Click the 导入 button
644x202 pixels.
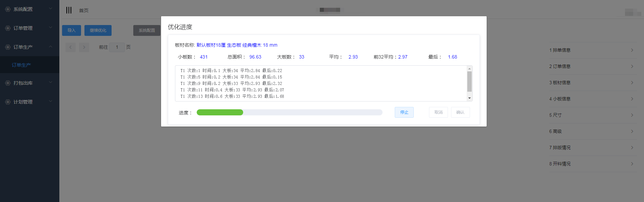pos(71,30)
